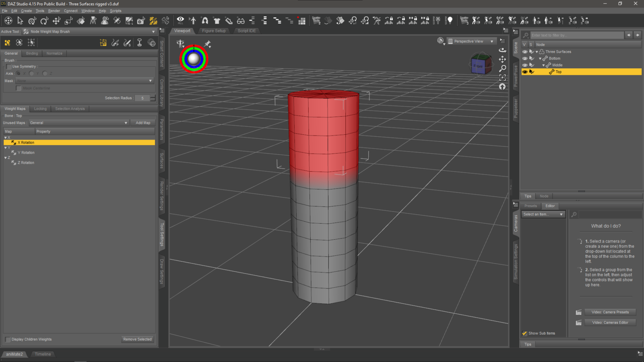Click the node selection marquee icon
The image size is (644, 362).
coord(31,42)
